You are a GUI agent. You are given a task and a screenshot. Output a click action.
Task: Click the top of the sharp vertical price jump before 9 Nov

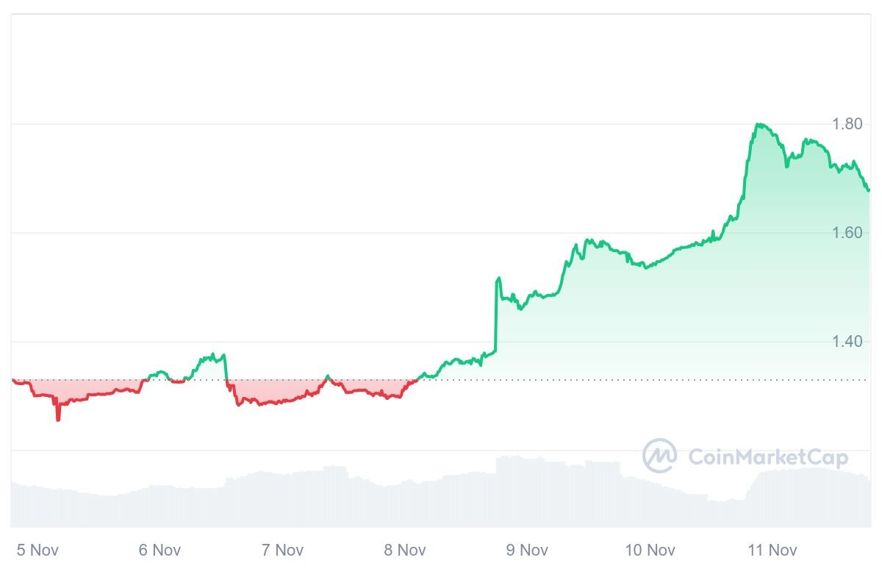(498, 278)
